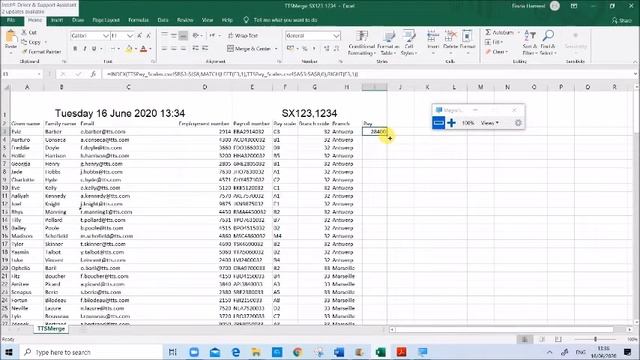This screenshot has height=360, width=640.
Task: Open Magnifier settings gear
Action: tap(518, 123)
